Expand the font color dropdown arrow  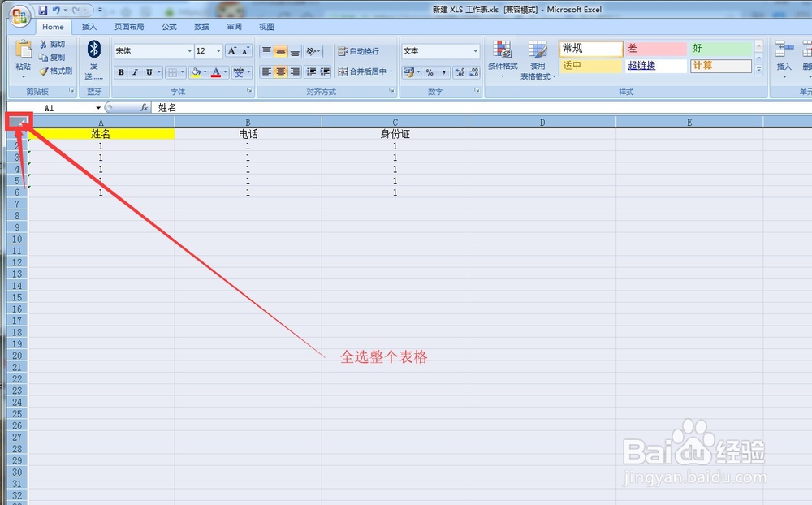226,72
